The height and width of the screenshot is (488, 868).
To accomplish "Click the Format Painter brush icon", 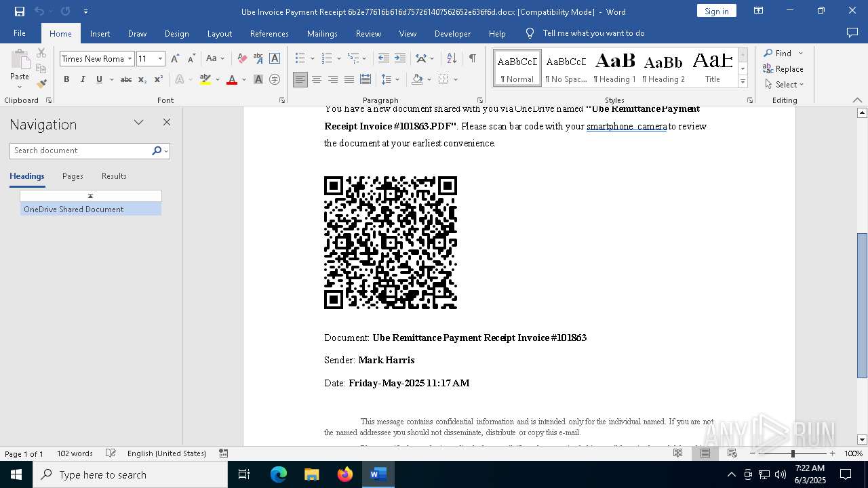I will pos(41,84).
